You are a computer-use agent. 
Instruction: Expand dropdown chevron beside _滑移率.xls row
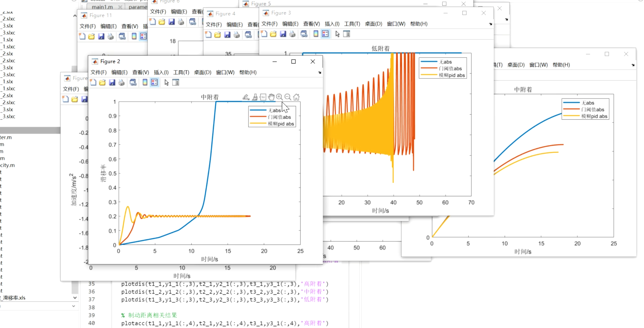coord(75,298)
